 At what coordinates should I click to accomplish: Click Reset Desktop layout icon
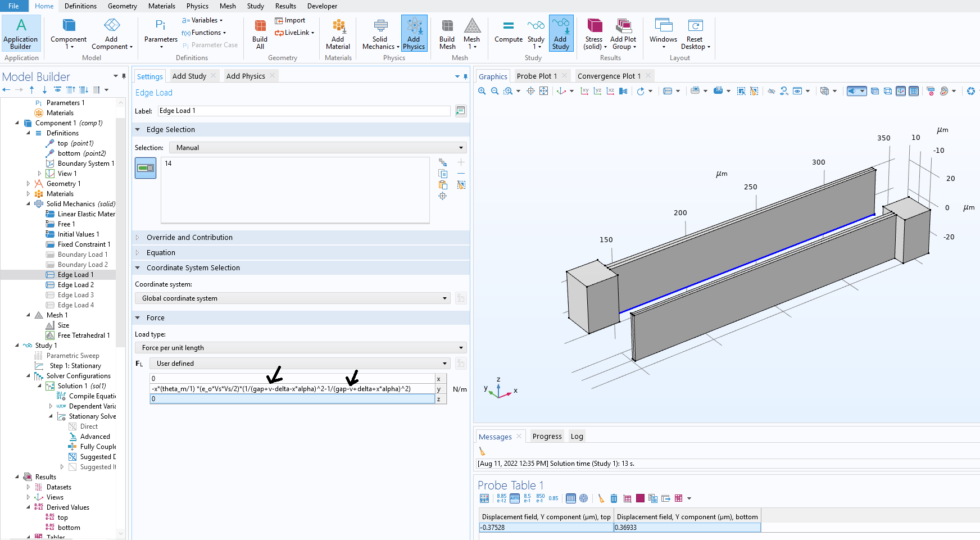695,33
